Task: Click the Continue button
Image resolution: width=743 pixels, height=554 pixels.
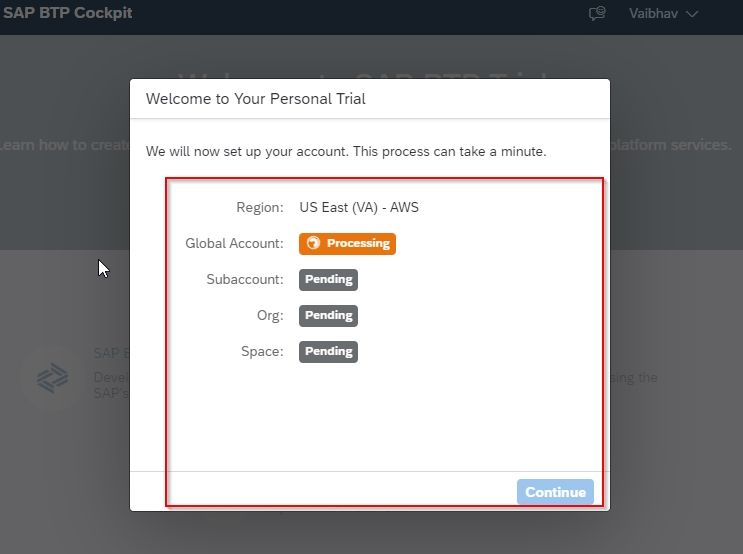Action: 555,492
